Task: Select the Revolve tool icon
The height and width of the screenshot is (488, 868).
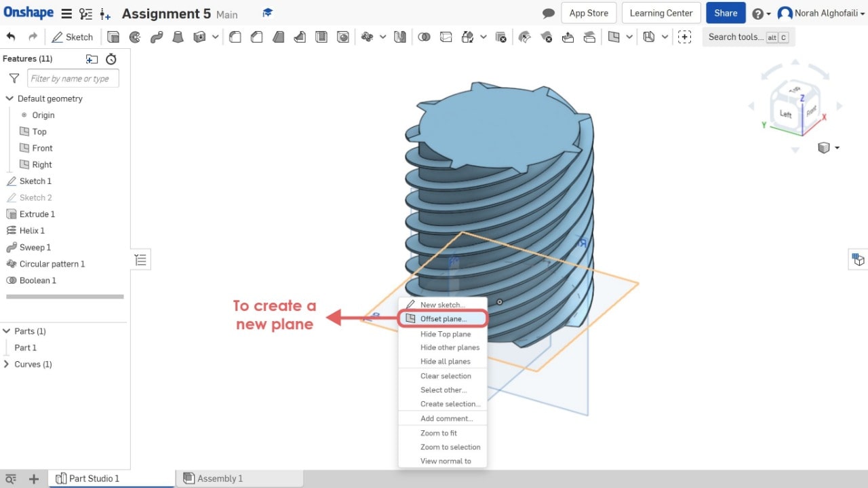Action: tap(135, 37)
